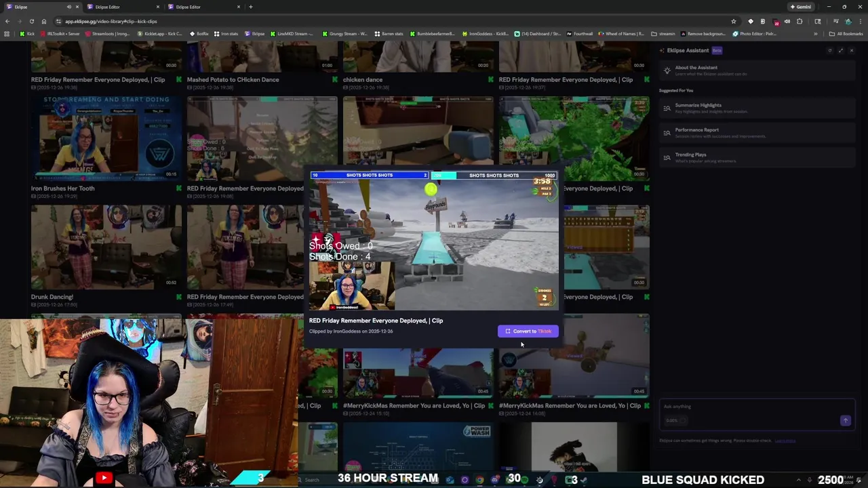Select Summarize Highlights suggestion
The height and width of the screenshot is (488, 868).
click(756, 108)
